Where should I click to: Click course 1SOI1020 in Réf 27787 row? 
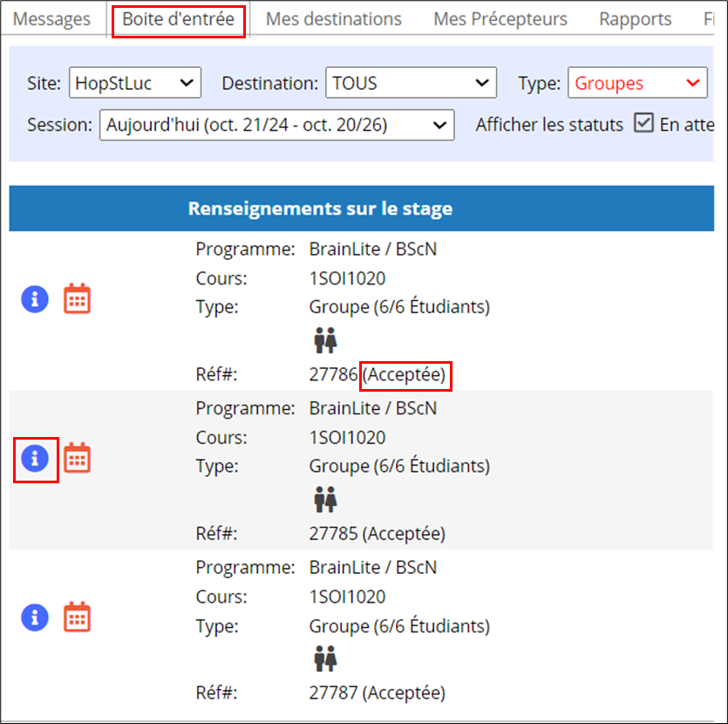point(347,597)
